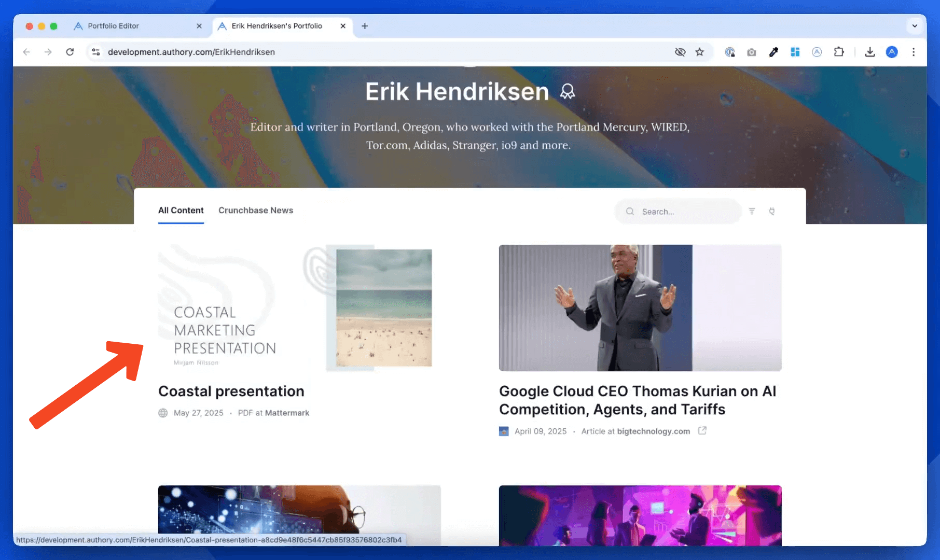
Task: Go back to the previous page
Action: click(26, 52)
